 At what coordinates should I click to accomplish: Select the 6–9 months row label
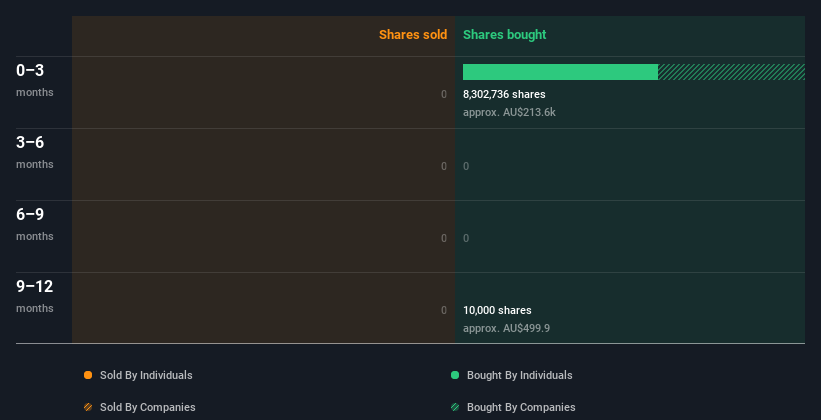[x=35, y=224]
